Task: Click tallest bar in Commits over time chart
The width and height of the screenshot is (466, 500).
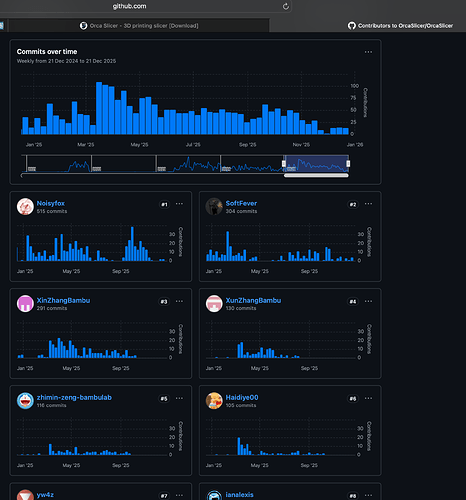Action: [x=99, y=108]
